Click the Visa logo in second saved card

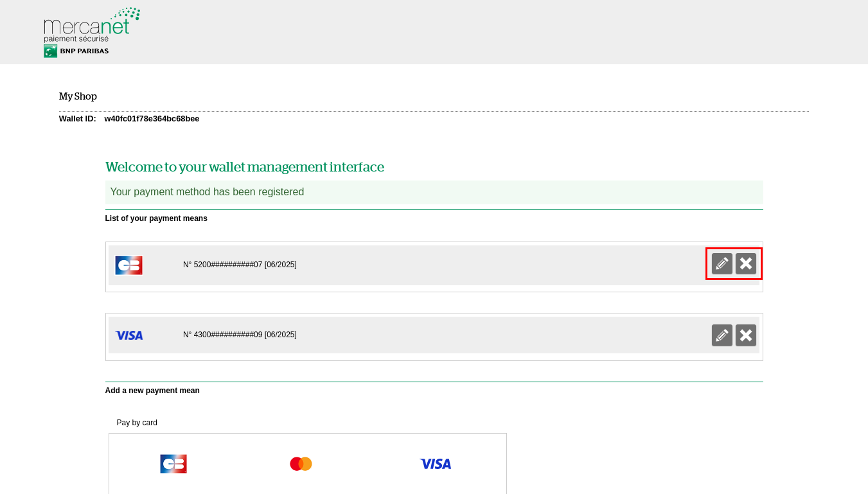[128, 335]
